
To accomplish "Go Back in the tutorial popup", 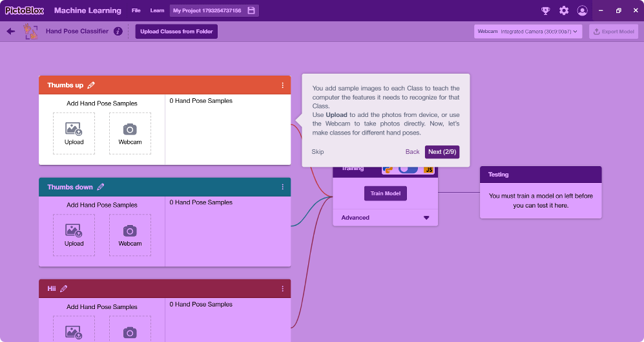I will 412,152.
